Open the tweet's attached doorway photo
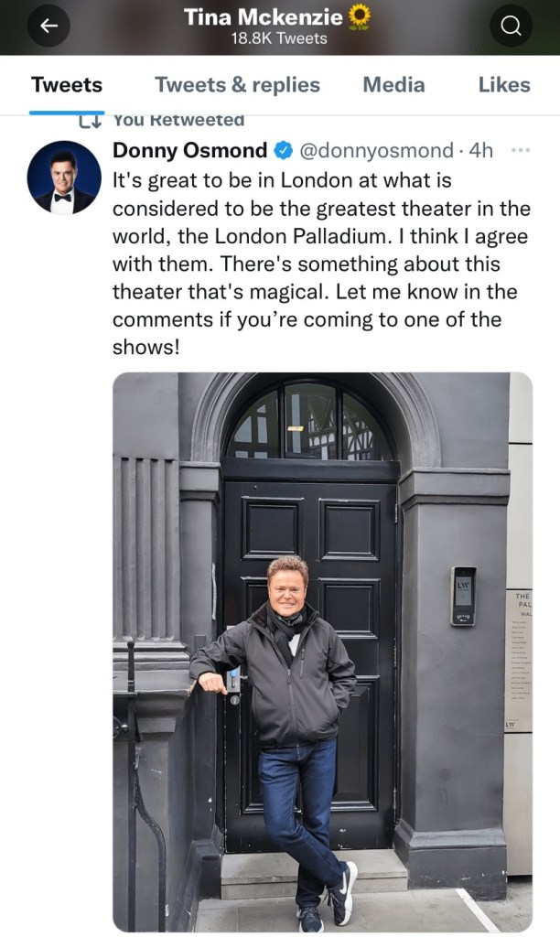The image size is (560, 937). pyautogui.click(x=322, y=652)
